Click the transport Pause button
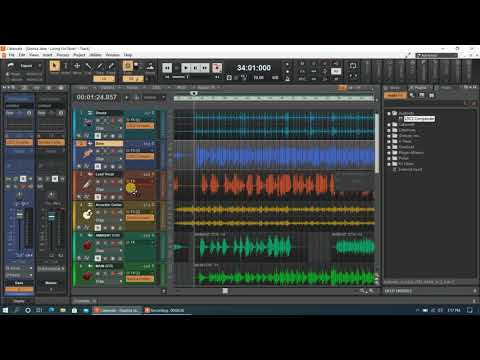This screenshot has width=480, height=360. (195, 68)
